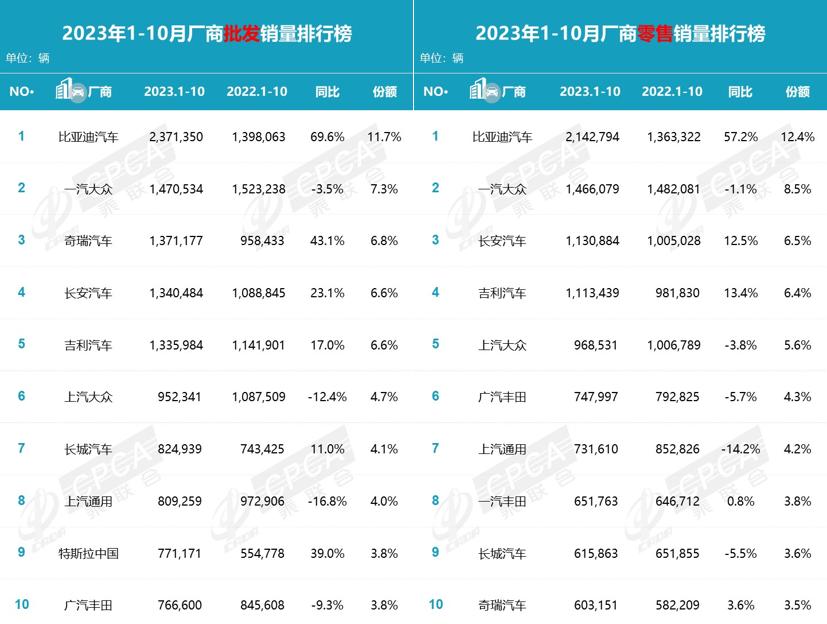Select the share value 11.7%

(384, 137)
